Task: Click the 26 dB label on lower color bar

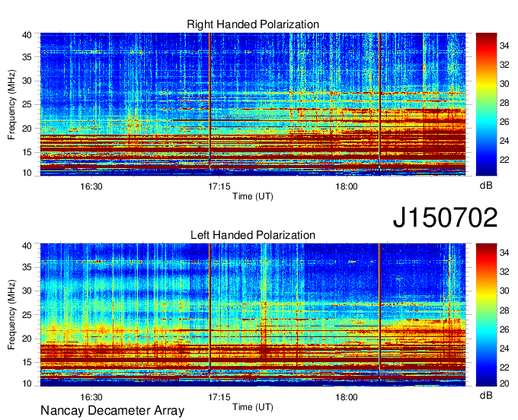Action: pyautogui.click(x=504, y=329)
